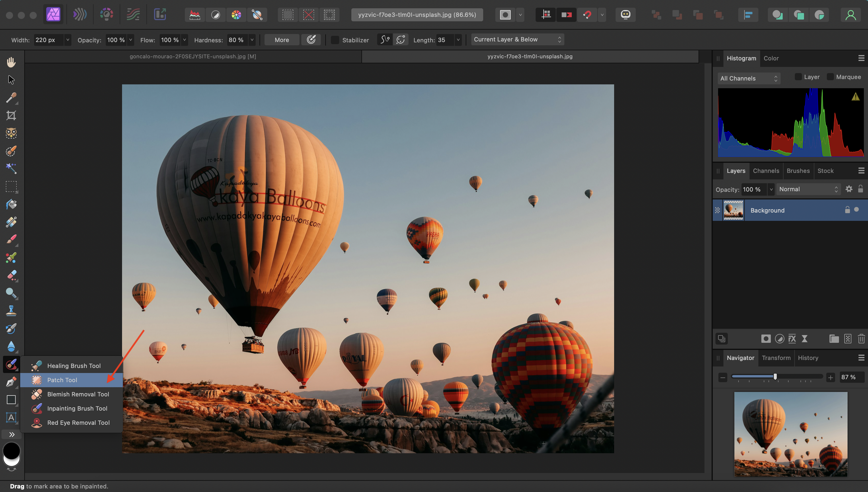The image size is (868, 492).
Task: Select the Artistic Text tool
Action: [11, 417]
